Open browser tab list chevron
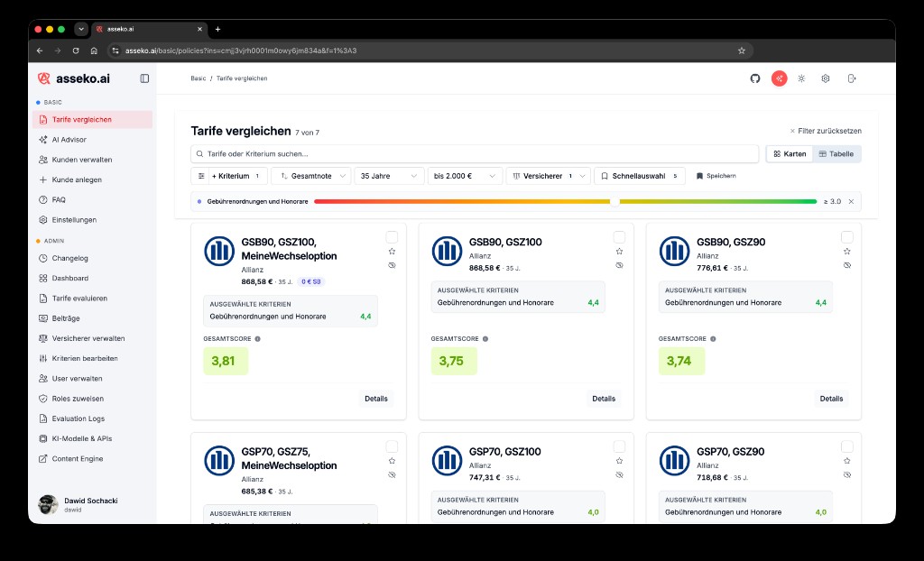The image size is (924, 561). tap(81, 29)
